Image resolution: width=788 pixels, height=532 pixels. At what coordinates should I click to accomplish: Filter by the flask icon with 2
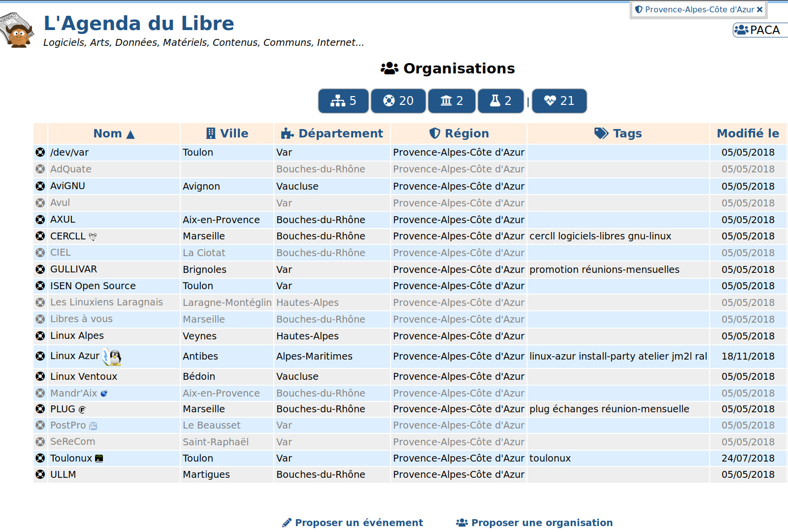[x=500, y=101]
